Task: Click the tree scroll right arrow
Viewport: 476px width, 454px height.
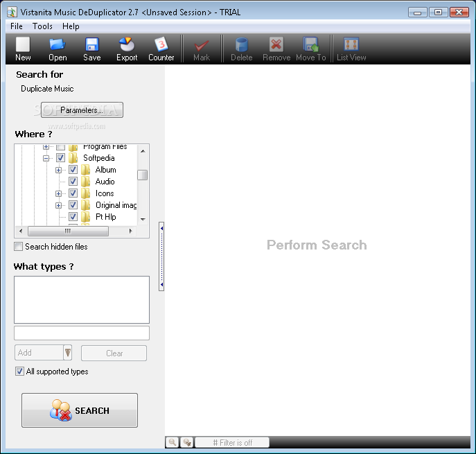Action: (130, 231)
